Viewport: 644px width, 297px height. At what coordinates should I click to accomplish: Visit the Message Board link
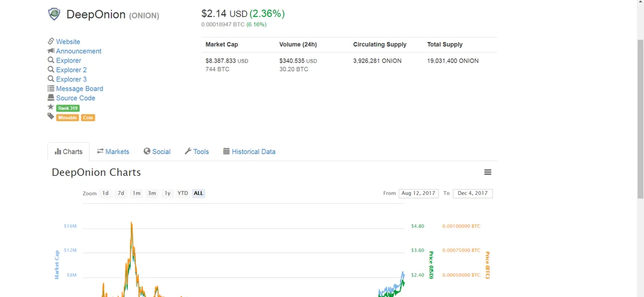coord(79,89)
